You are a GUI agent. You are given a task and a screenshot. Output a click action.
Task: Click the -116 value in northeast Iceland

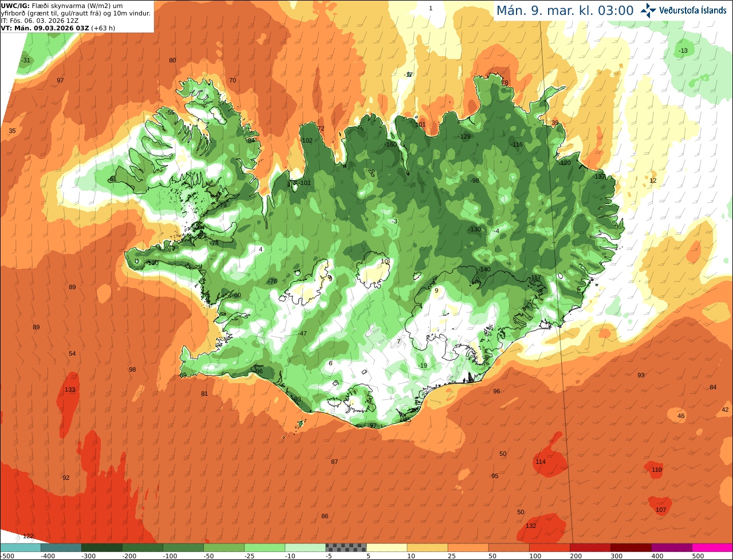517,144
